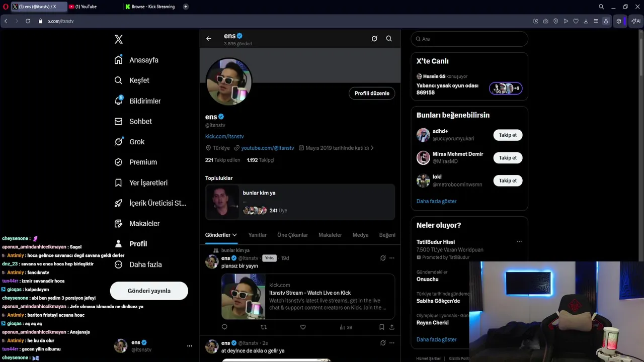Search the profile's posts with magnifier icon
This screenshot has width=644, height=362.
[389, 39]
